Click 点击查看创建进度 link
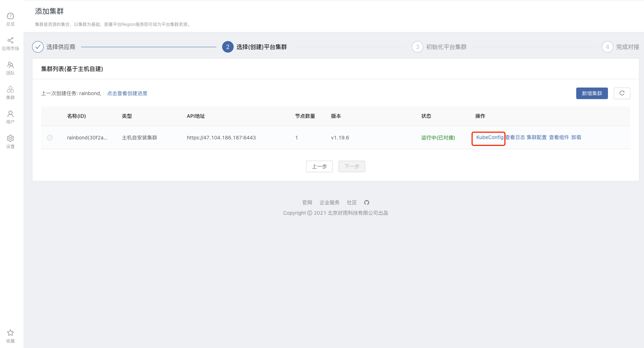Screen dimensions: 644x348 tap(127, 93)
